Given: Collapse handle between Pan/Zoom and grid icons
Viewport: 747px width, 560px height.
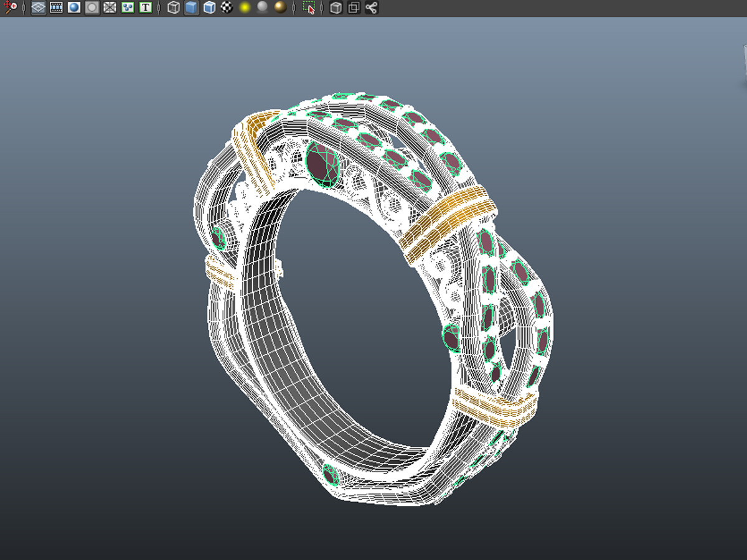Looking at the screenshot, I should coord(24,8).
